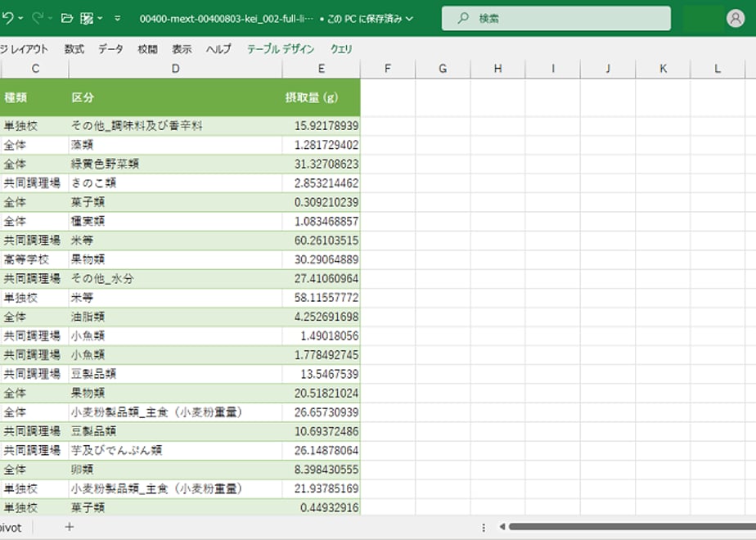The height and width of the screenshot is (540, 756).
Task: Select column D header
Action: (175, 69)
